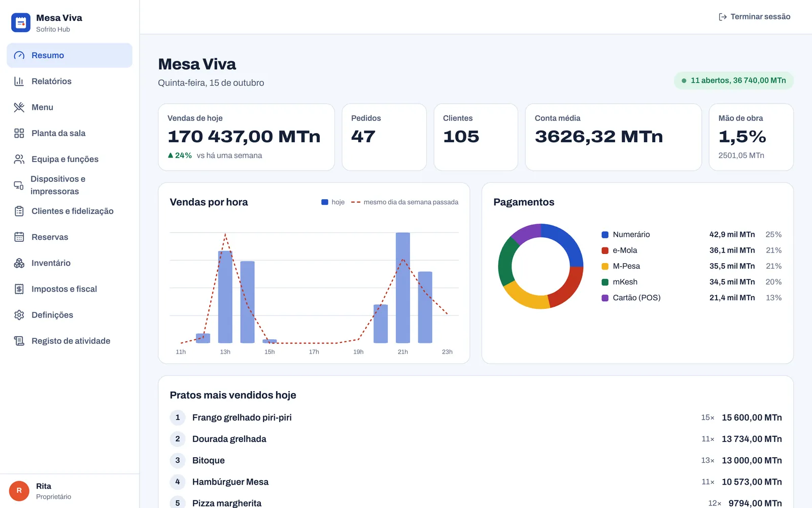Click the mKesh green legend swatch
The image size is (812, 508).
605,282
